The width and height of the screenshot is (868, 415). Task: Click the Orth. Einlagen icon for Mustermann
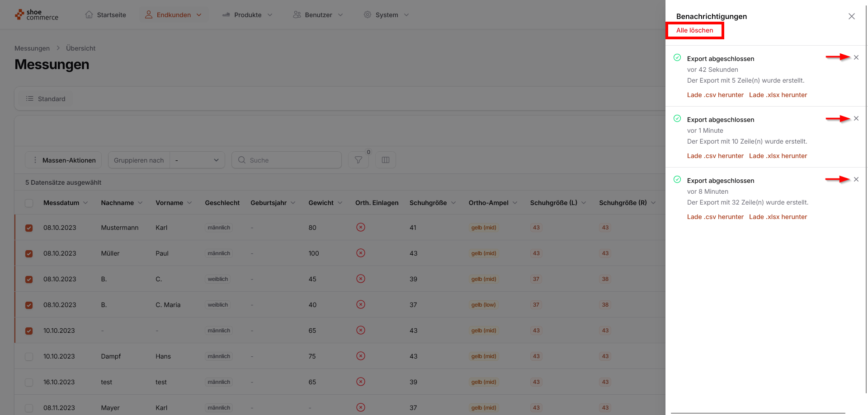(x=360, y=227)
